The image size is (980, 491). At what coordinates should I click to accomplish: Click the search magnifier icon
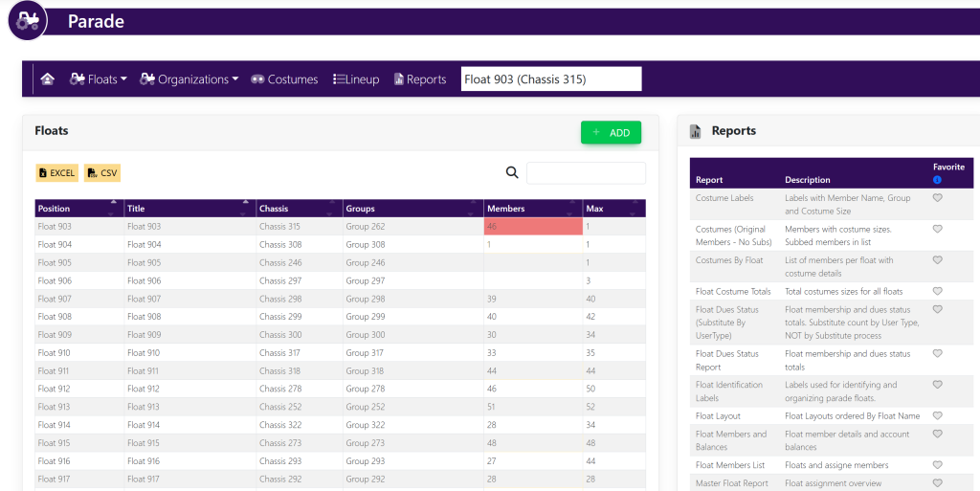[512, 172]
